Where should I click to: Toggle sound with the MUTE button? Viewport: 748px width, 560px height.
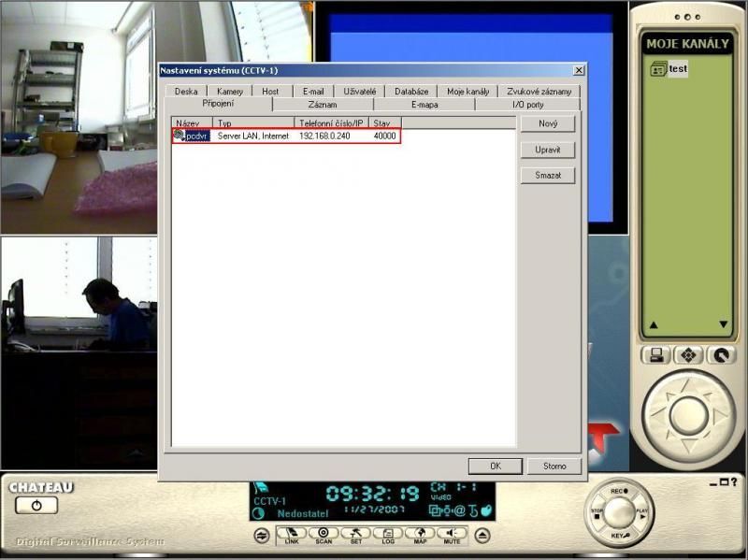point(452,535)
